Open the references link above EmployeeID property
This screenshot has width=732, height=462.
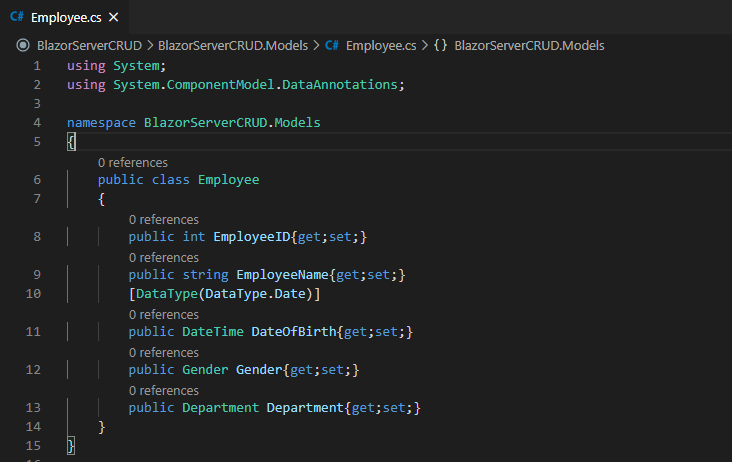tap(163, 219)
